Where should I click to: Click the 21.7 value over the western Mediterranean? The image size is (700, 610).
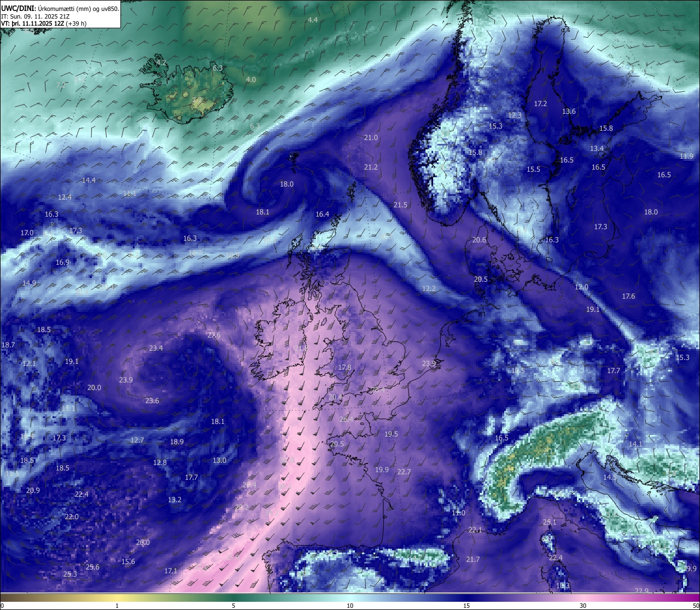click(x=472, y=560)
